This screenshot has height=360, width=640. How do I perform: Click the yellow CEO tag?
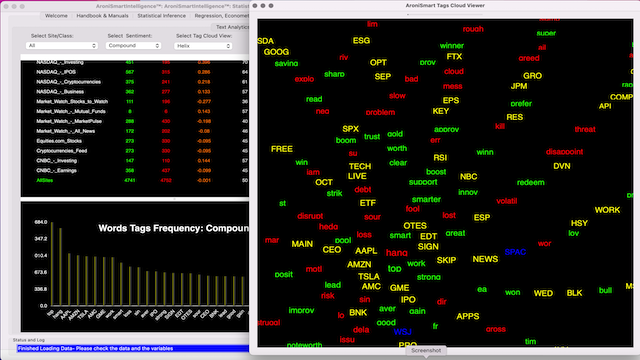(331, 249)
